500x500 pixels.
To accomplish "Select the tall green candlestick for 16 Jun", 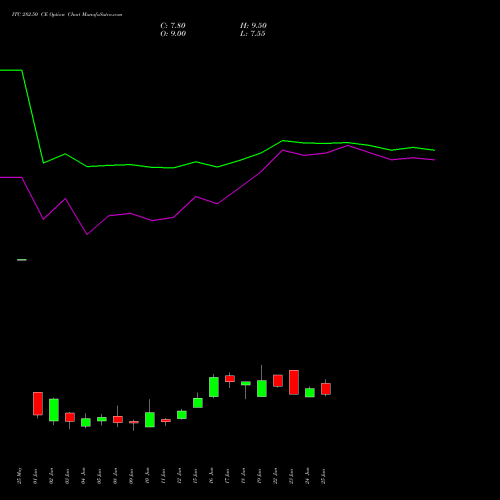I will point(214,387).
